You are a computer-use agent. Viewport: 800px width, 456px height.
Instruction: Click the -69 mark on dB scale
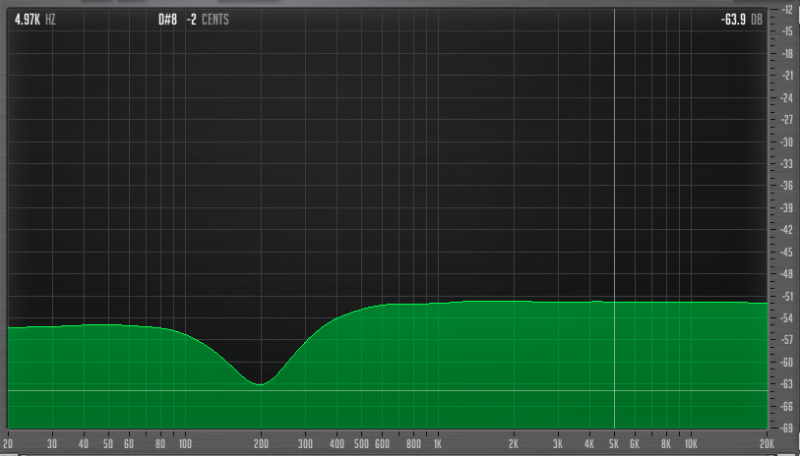(787, 427)
